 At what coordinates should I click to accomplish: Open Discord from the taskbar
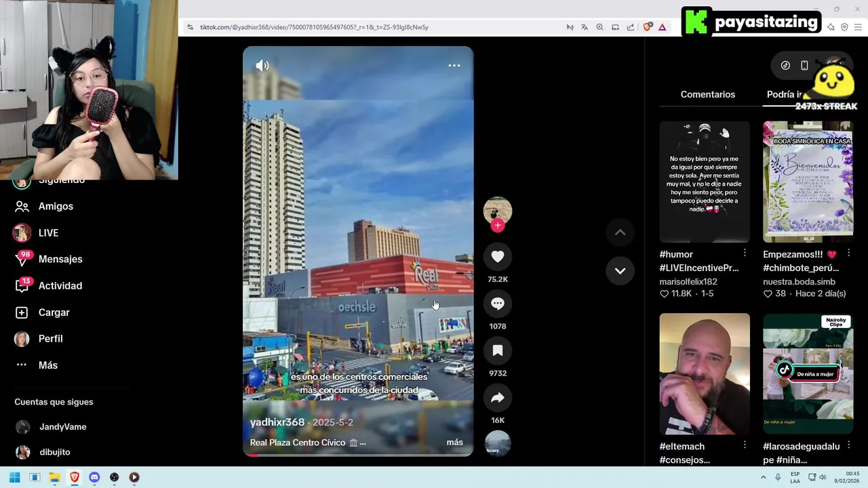(x=94, y=477)
